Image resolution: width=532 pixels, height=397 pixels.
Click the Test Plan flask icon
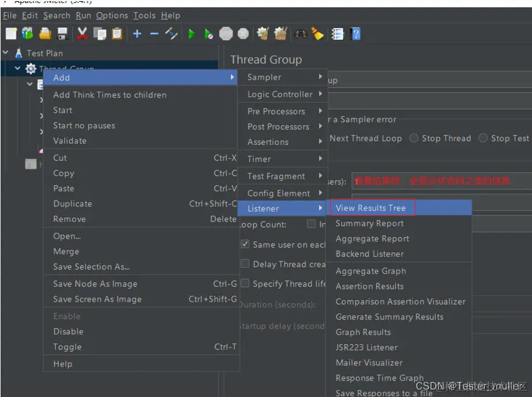pos(18,53)
